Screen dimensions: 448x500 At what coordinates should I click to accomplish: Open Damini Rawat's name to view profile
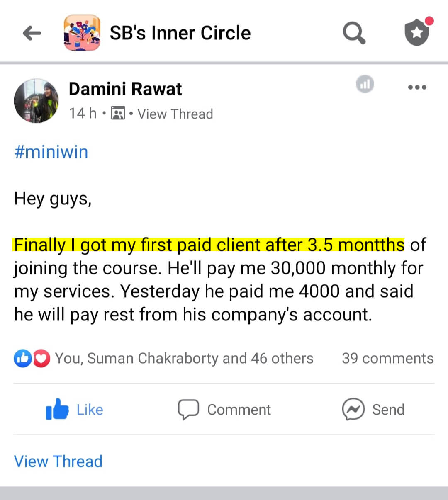click(125, 88)
